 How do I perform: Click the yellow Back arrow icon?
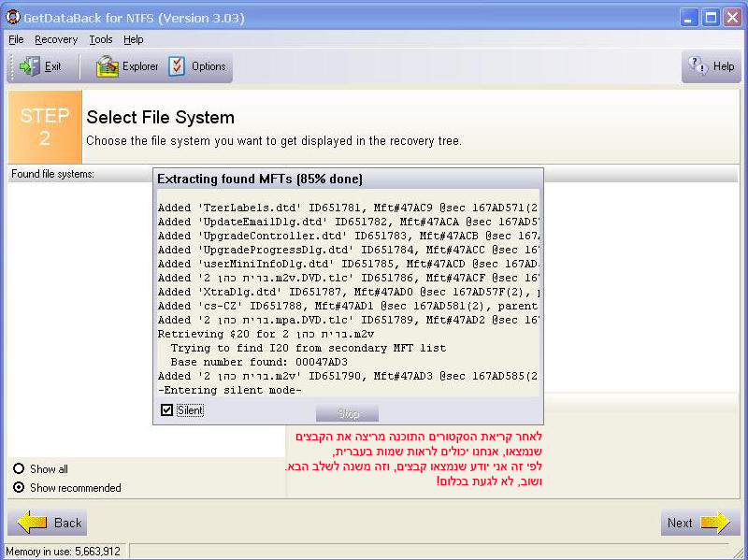[x=32, y=522]
